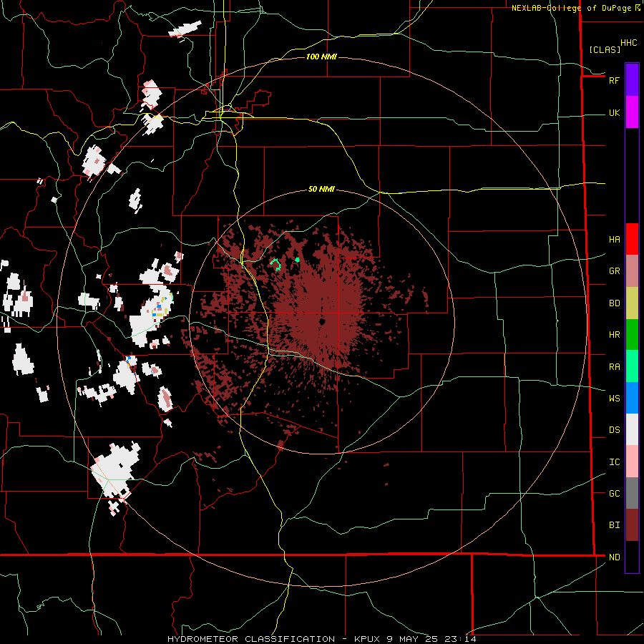Screen dimensions: 644x644
Task: Click the small green rain dot echo
Action: [298, 260]
